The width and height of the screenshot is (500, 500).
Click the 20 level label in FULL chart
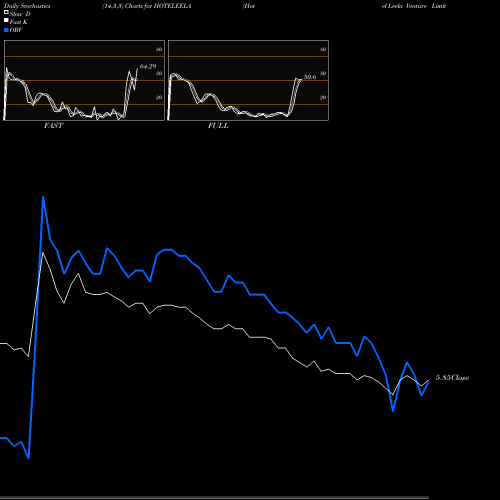(323, 97)
